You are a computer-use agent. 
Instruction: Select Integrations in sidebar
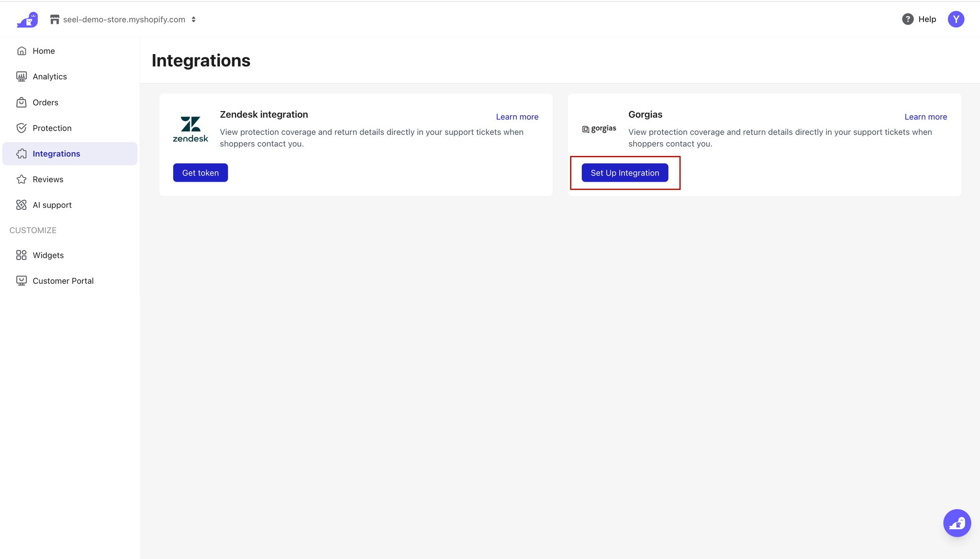click(x=56, y=154)
